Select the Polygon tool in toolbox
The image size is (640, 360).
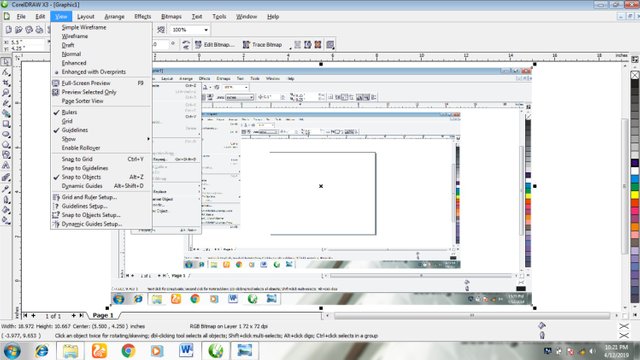pos(6,144)
